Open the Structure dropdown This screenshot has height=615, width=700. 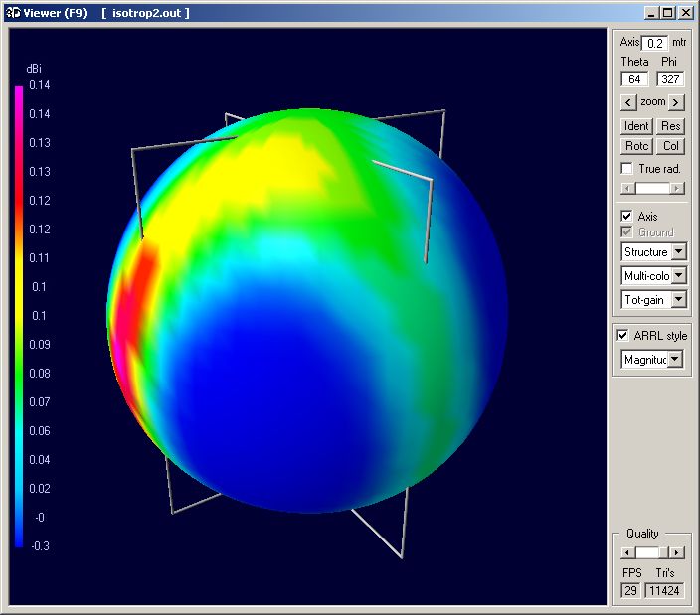pos(679,252)
